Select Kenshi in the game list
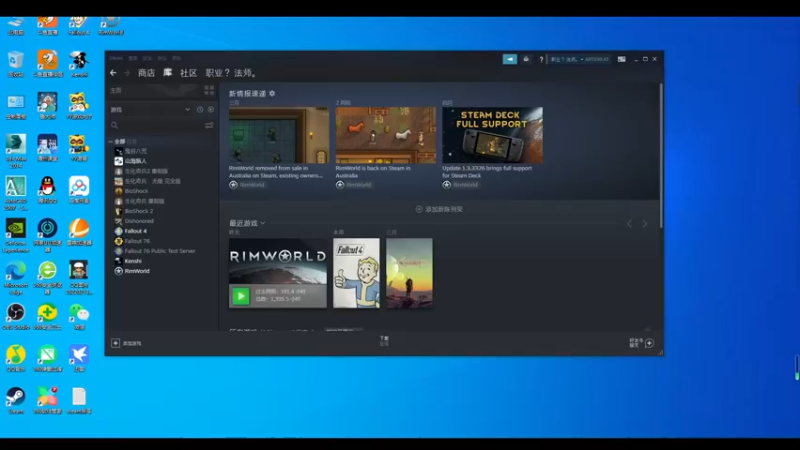Screen dimensions: 800x450 [133, 261]
